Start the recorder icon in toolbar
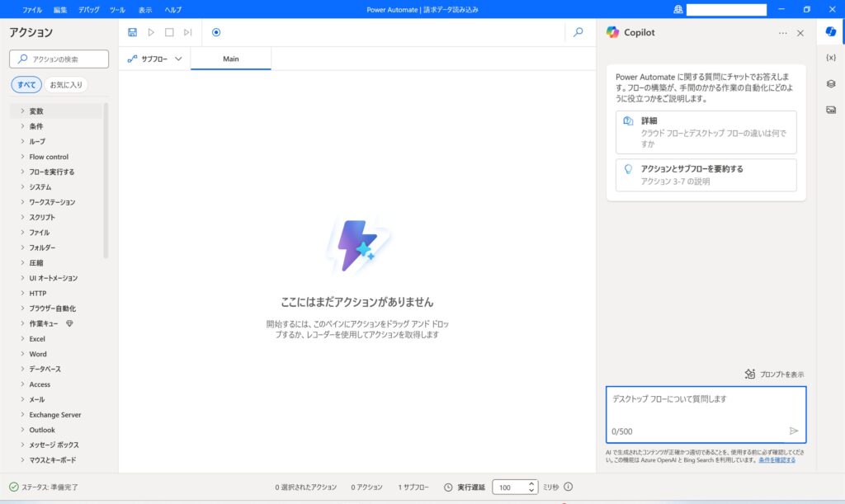The height and width of the screenshot is (504, 845). click(216, 32)
